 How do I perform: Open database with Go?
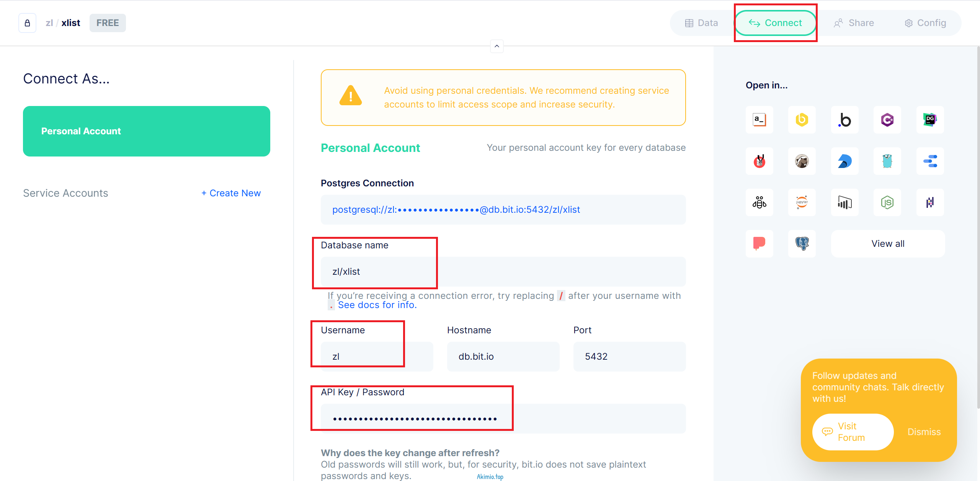(887, 161)
